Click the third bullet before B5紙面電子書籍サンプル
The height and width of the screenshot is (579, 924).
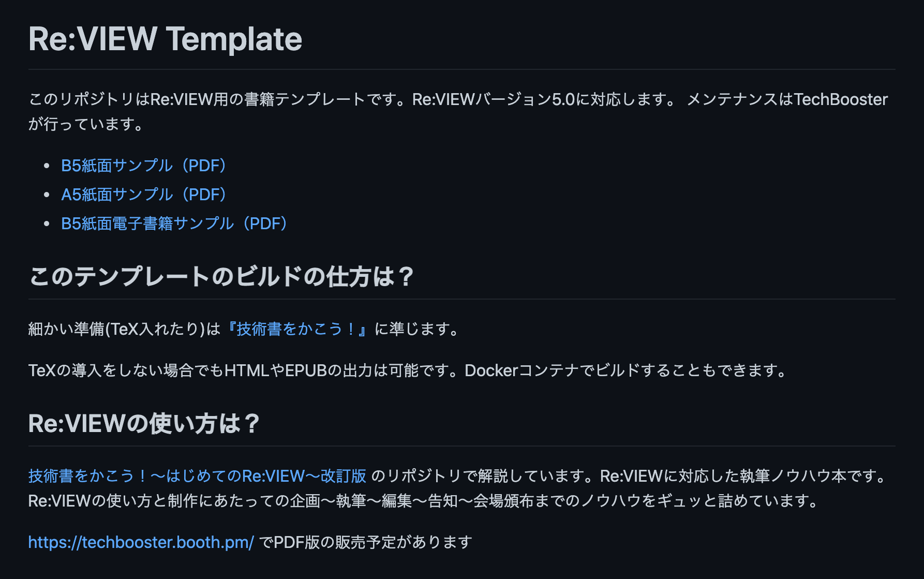(47, 224)
